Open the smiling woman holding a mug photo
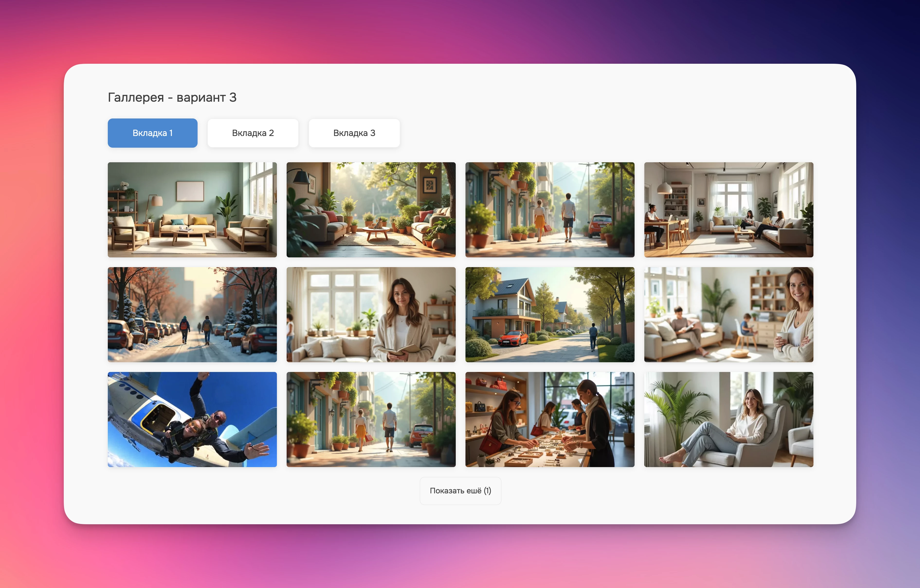The height and width of the screenshot is (588, 920). coord(728,315)
